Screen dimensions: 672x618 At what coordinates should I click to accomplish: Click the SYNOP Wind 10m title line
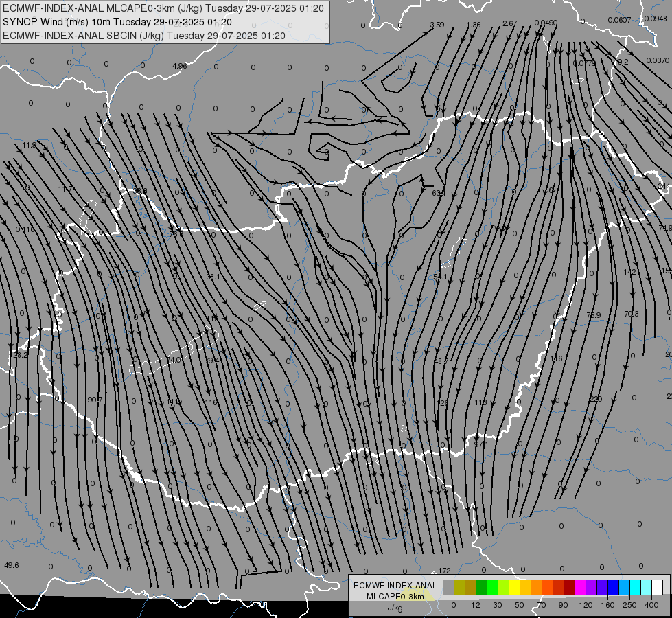tap(117, 22)
